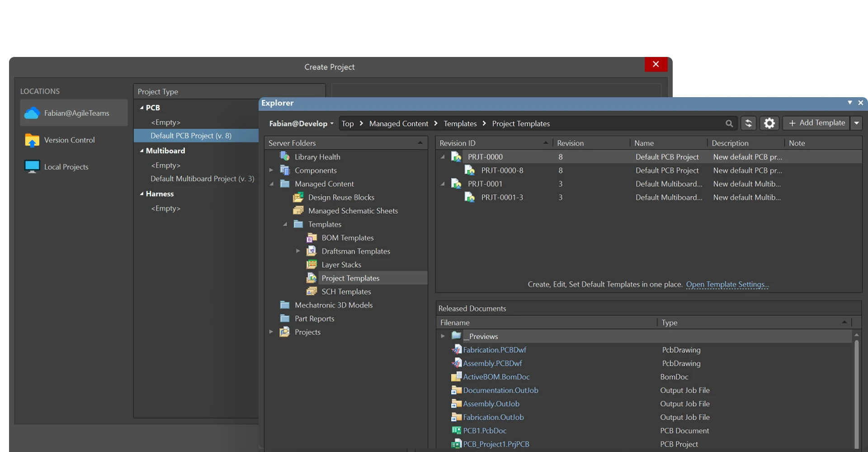Select Version Control location icon
The height and width of the screenshot is (452, 868).
(32, 140)
